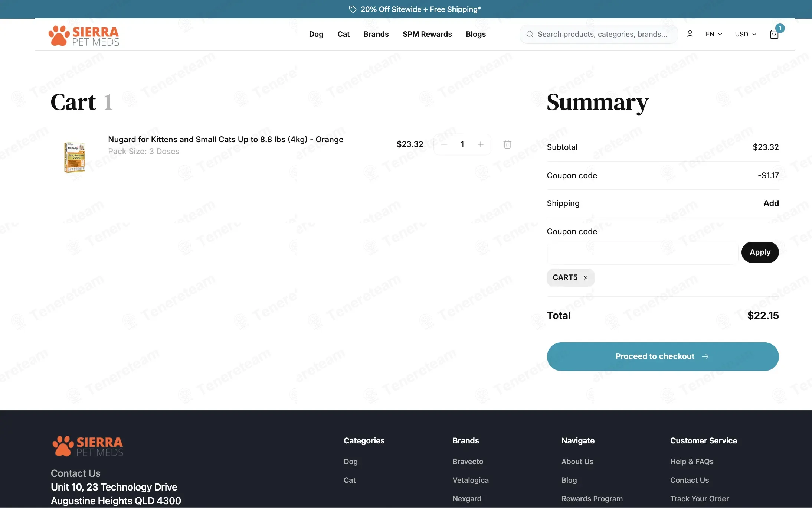Proceed to checkout
This screenshot has width=812, height=508.
coord(663,356)
